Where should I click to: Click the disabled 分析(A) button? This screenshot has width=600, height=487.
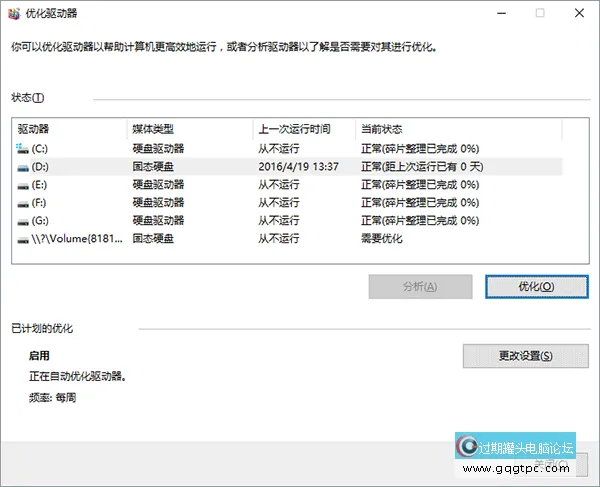pyautogui.click(x=420, y=287)
